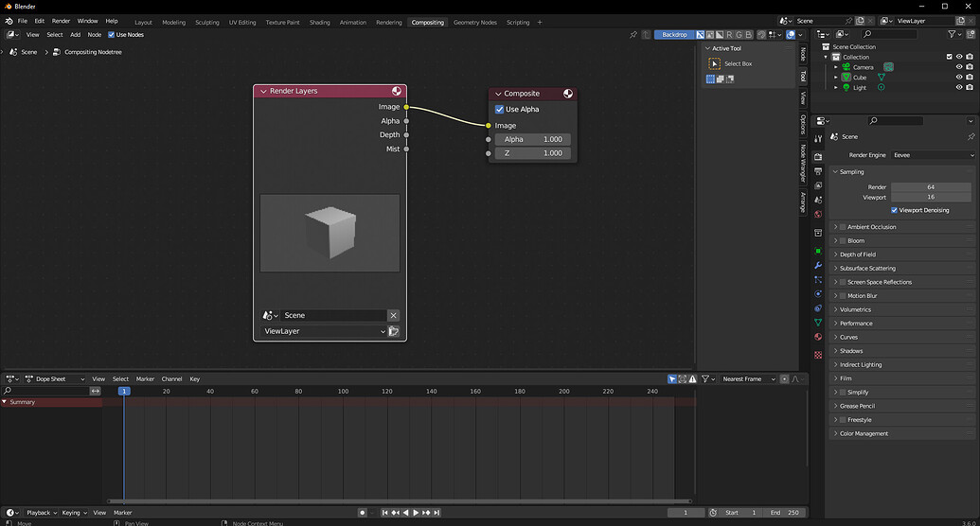Open the Tool settings tab in Properties
980x526 pixels.
coord(818,139)
